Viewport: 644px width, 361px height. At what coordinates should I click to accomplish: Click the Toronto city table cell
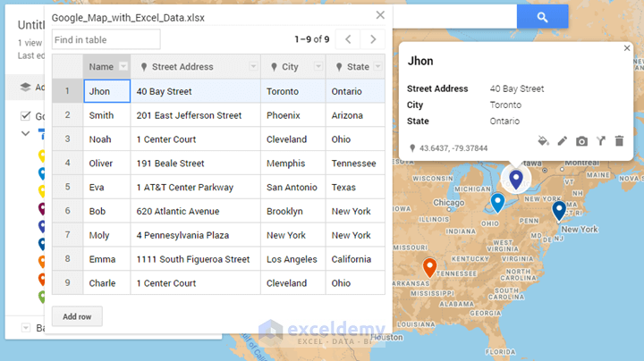(x=293, y=91)
